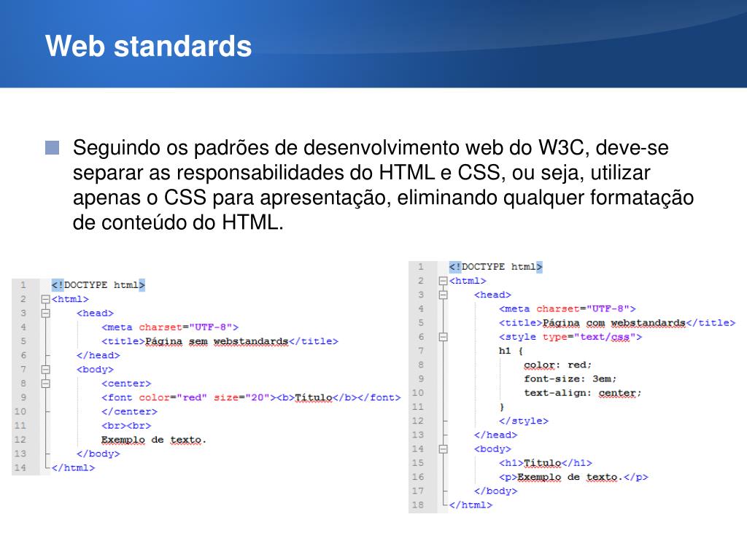Click the plain 'Exemplo de texto.' line
This screenshot has width=747, height=560.
pyautogui.click(x=153, y=440)
